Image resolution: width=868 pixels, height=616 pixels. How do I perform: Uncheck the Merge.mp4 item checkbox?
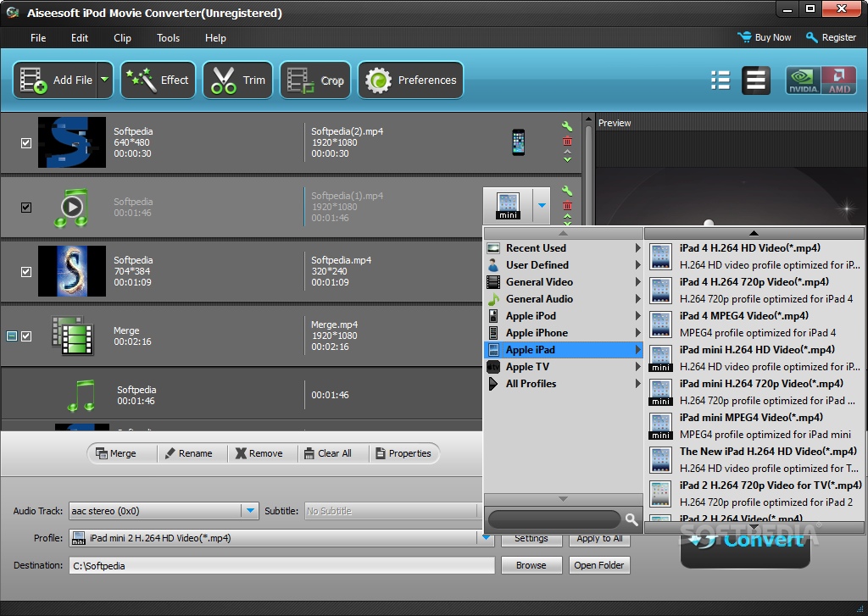pyautogui.click(x=26, y=336)
